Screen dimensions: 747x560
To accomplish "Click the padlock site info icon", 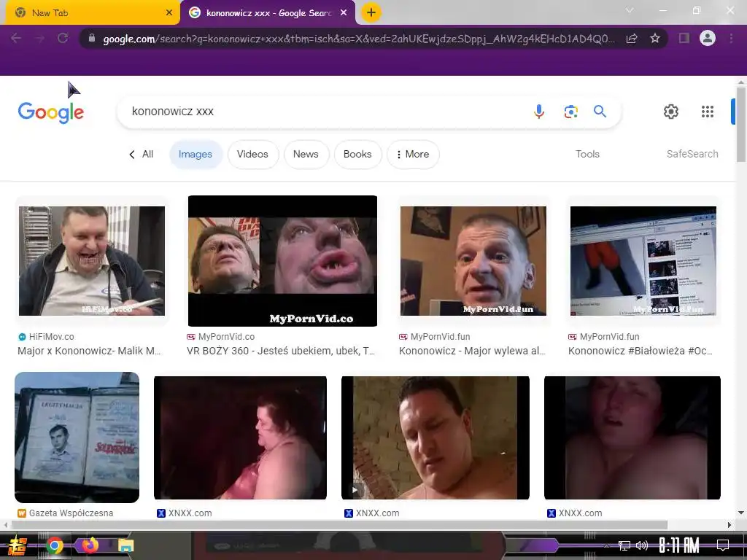I will [x=92, y=38].
